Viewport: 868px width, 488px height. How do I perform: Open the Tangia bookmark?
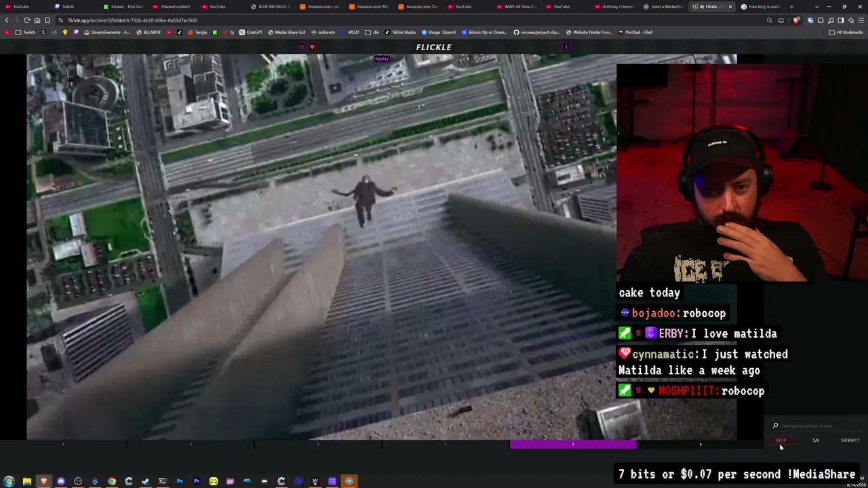[x=197, y=32]
